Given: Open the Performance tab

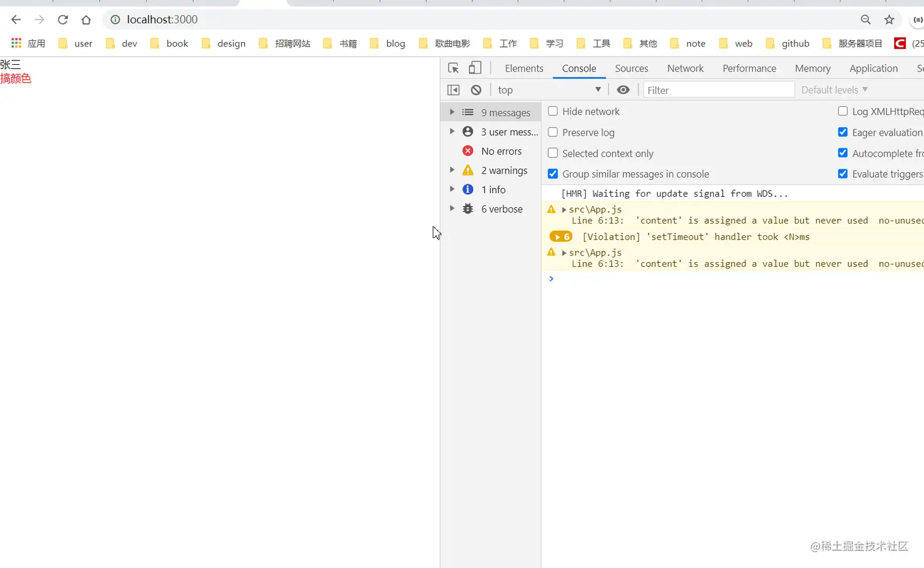Looking at the screenshot, I should click(749, 68).
